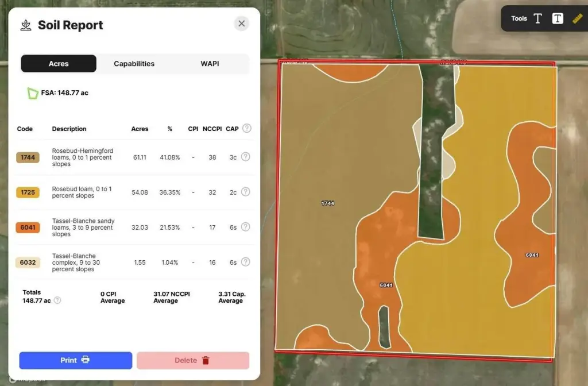Screen dimensions: 588x386
Task: Click the 6041 soil code swatch
Action: click(28, 227)
